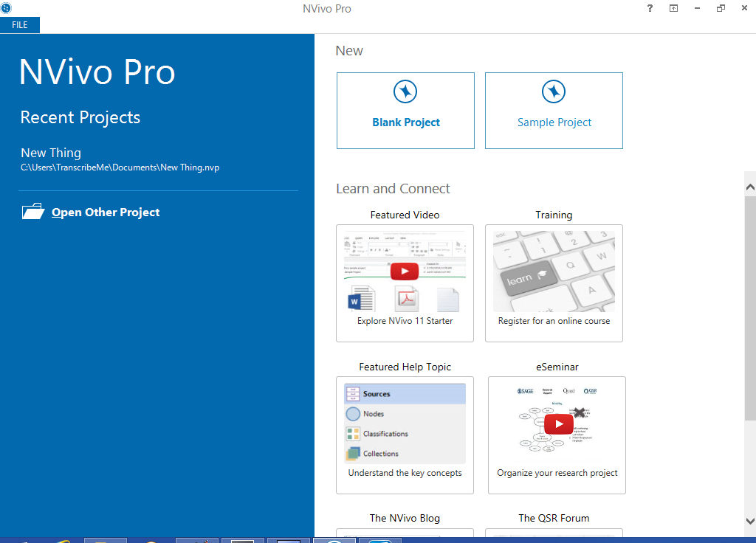Click the scrollbar down arrow
Viewport: 756px width, 543px height.
click(750, 520)
